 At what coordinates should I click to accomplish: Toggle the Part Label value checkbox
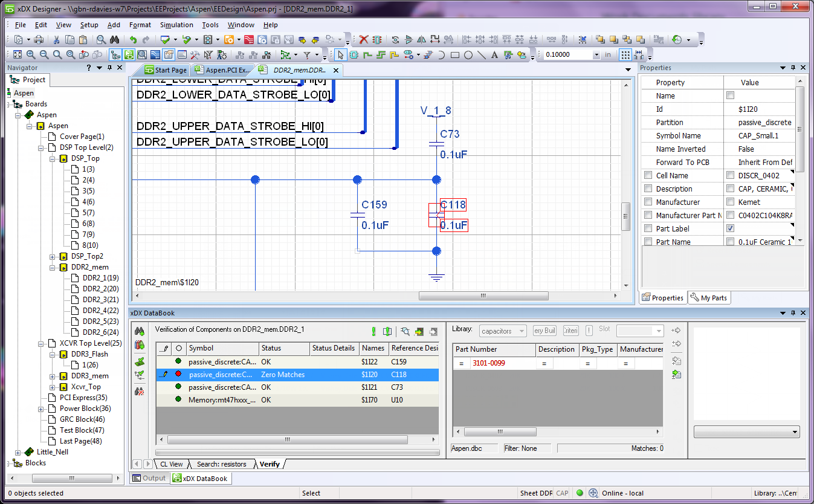click(x=730, y=228)
